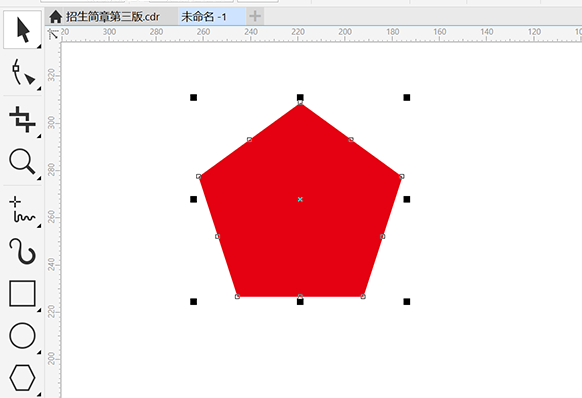Select the Polygon hexagon tool

[22, 378]
